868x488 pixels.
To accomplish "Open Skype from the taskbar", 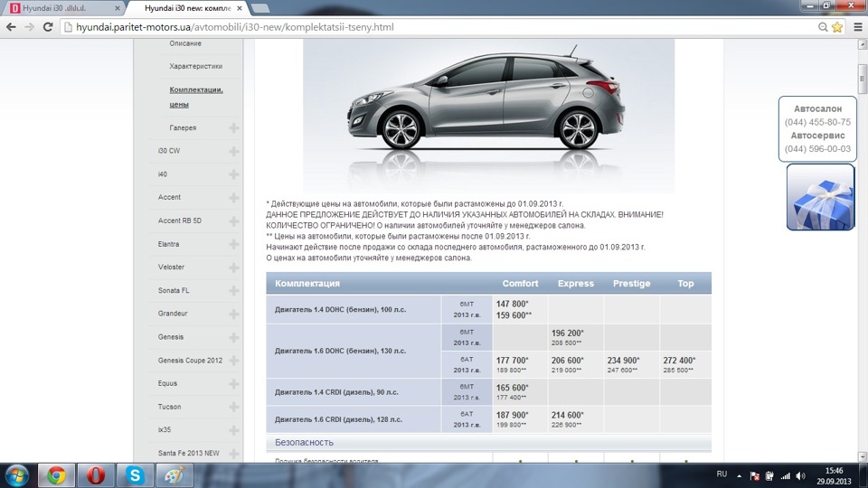I will click(x=135, y=475).
